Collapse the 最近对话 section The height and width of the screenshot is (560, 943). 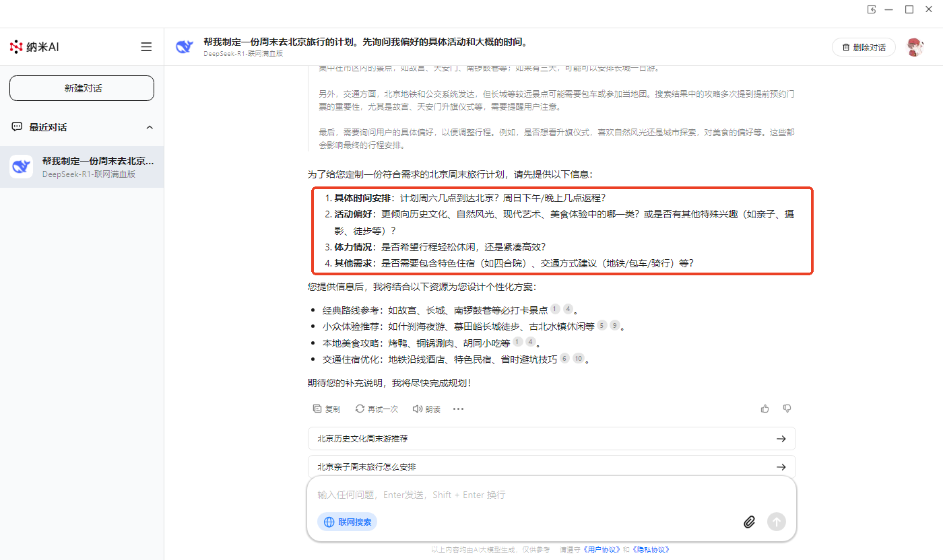[x=150, y=127]
